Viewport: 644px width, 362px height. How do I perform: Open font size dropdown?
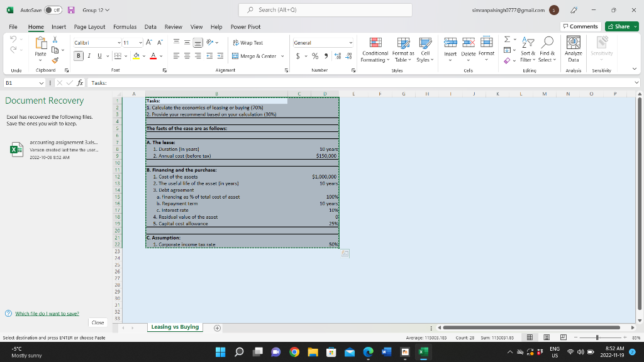[x=140, y=43]
